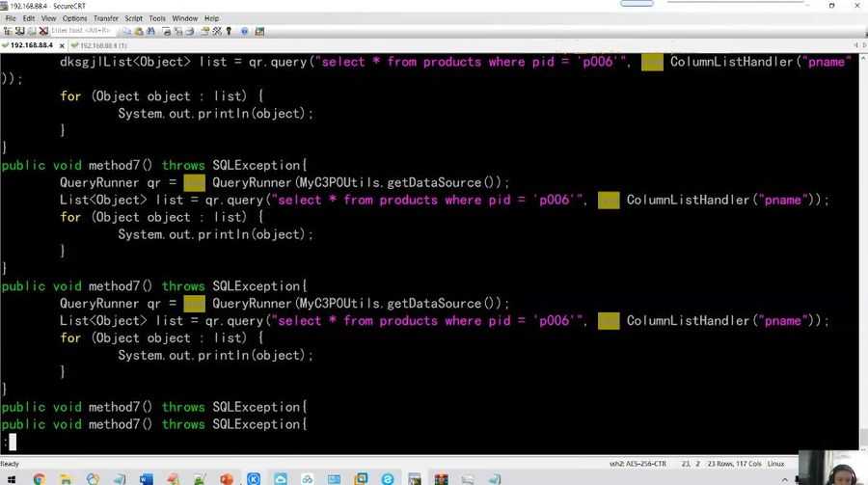The height and width of the screenshot is (485, 868).
Task: Open the Help menu
Action: (211, 18)
